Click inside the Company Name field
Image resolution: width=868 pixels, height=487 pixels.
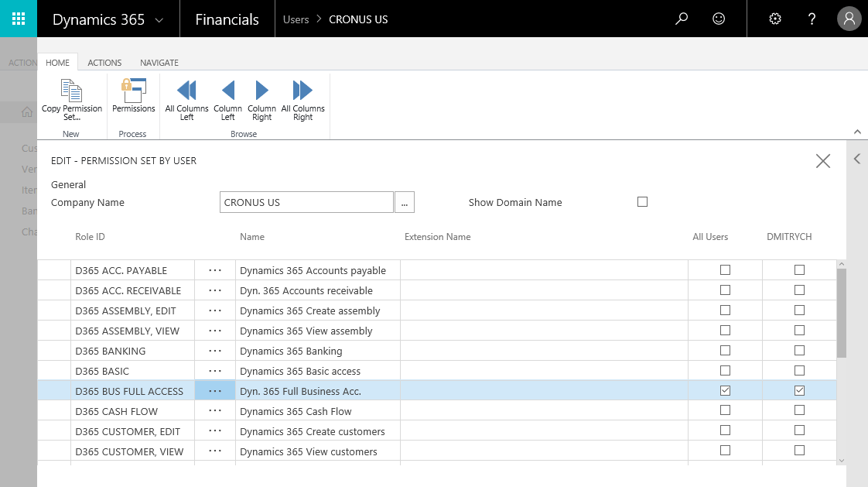[306, 201]
